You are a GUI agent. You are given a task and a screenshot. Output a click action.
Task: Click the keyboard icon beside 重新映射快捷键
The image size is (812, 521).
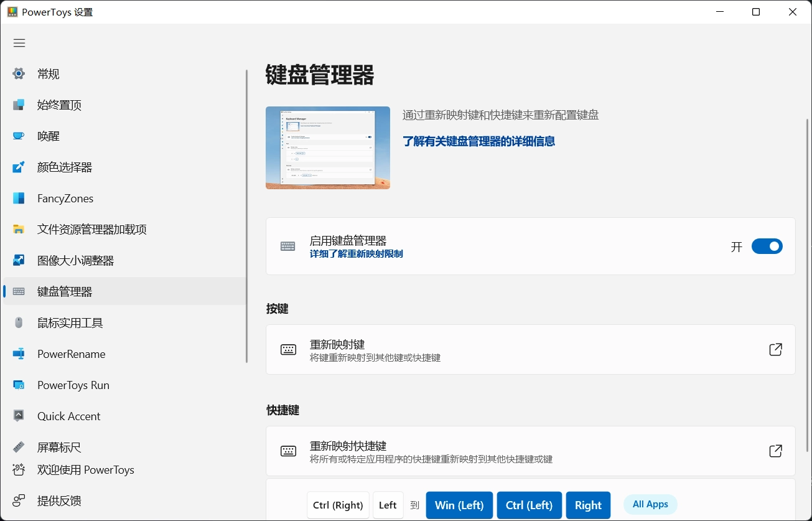pos(288,451)
